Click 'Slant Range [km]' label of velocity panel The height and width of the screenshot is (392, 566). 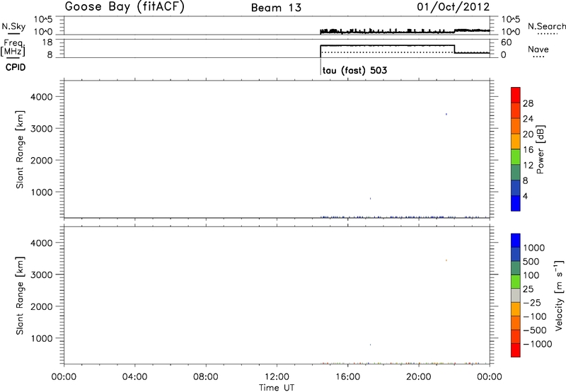(20, 296)
